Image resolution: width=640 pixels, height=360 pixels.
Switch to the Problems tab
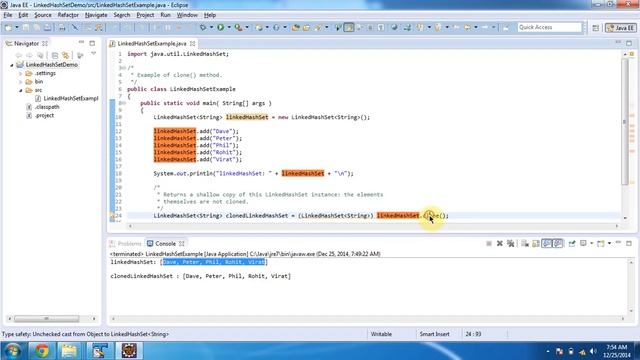pyautogui.click(x=125, y=244)
